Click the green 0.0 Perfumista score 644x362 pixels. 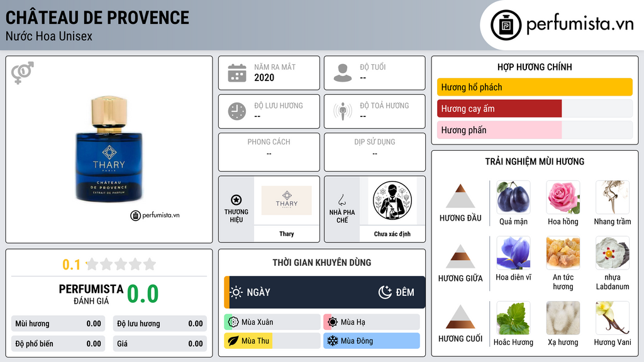pyautogui.click(x=143, y=294)
